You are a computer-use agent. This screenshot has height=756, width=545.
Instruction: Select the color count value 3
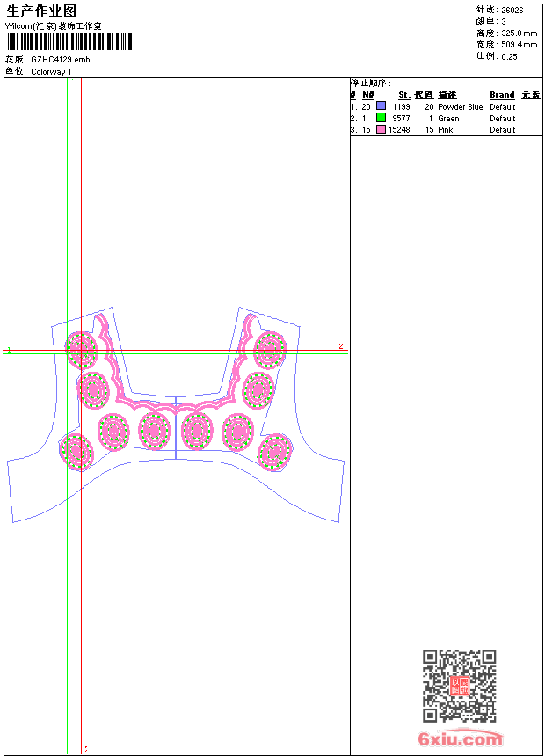click(x=504, y=22)
